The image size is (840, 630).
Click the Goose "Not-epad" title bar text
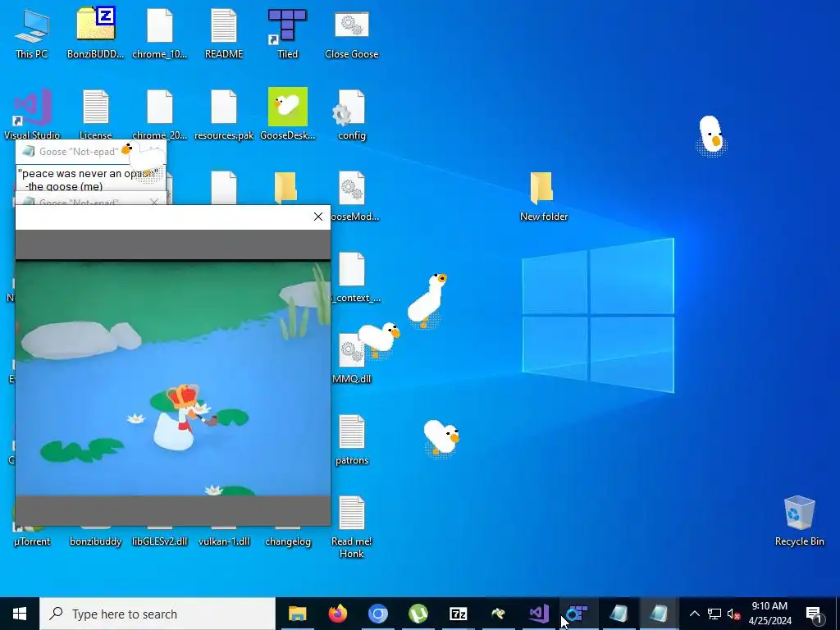(79, 152)
